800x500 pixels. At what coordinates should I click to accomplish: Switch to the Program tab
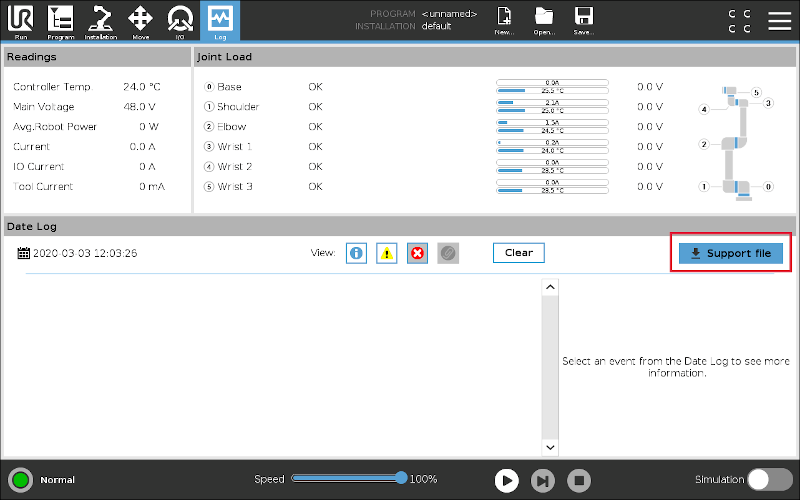pyautogui.click(x=60, y=20)
